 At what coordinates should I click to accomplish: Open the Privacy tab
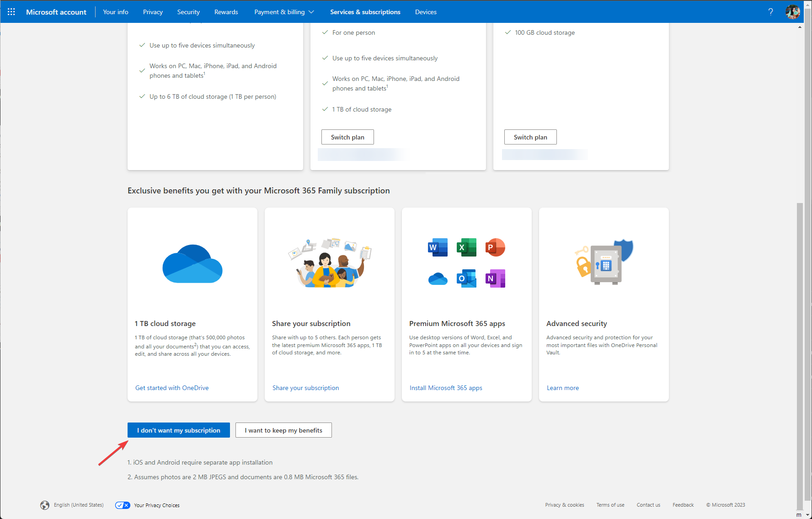tap(153, 12)
